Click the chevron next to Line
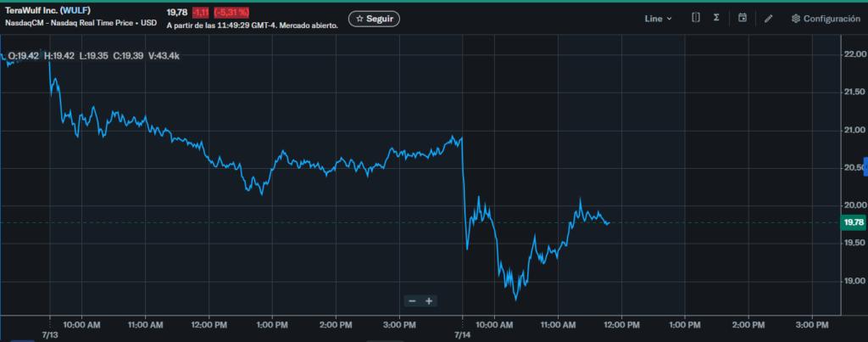Image resolution: width=868 pixels, height=342 pixels. click(x=670, y=19)
